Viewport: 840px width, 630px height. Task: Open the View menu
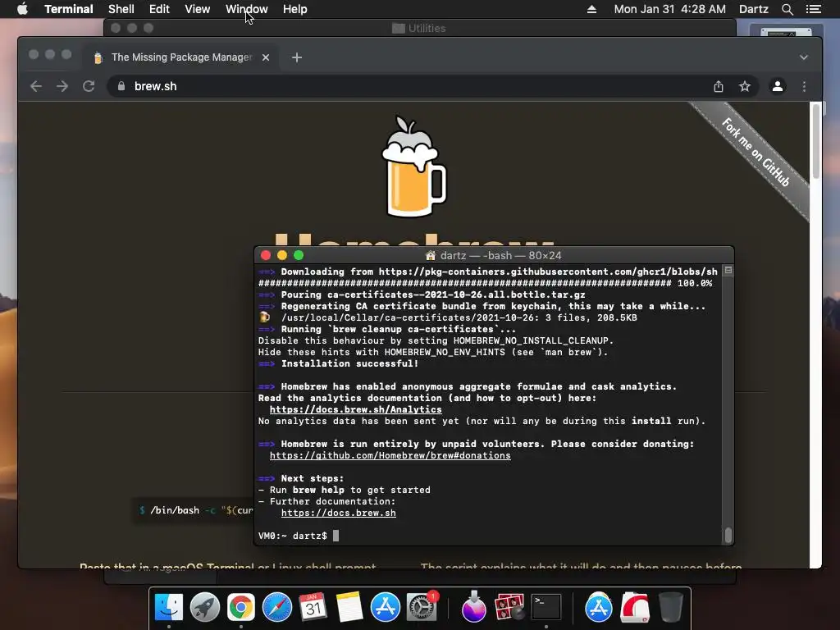click(197, 9)
